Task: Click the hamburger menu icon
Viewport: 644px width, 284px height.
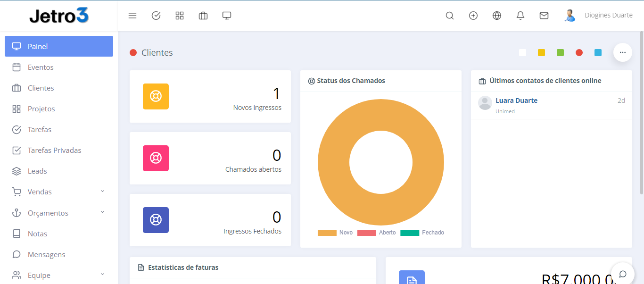Action: click(132, 16)
